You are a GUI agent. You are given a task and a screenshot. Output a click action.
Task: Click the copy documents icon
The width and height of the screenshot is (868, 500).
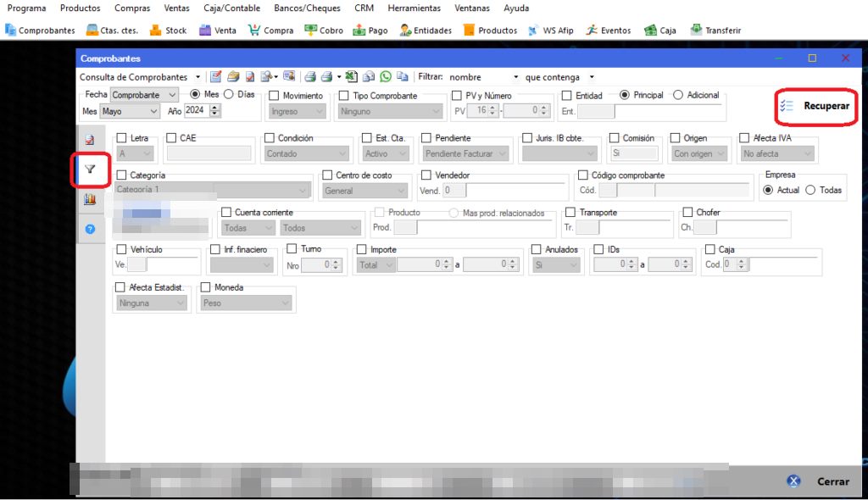click(403, 76)
